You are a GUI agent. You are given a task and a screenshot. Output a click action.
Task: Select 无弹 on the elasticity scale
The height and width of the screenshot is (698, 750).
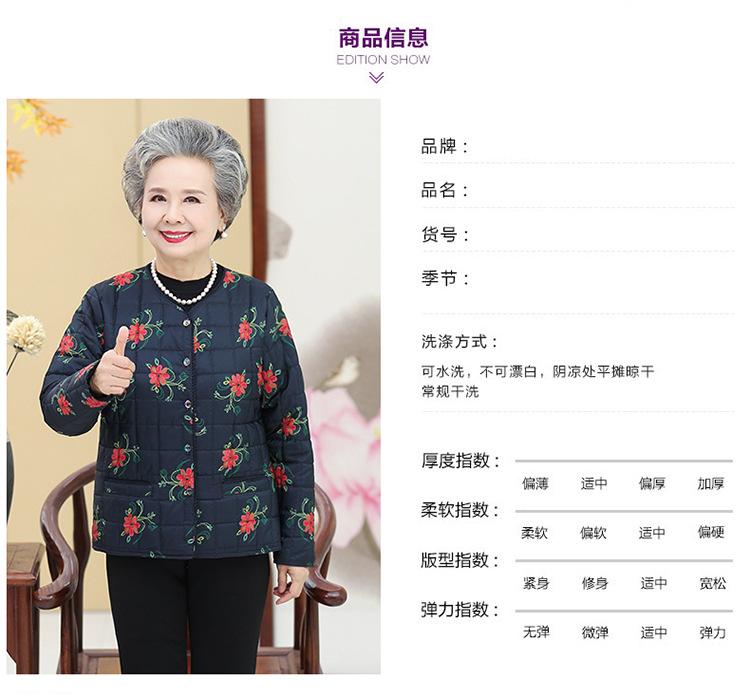point(536,632)
